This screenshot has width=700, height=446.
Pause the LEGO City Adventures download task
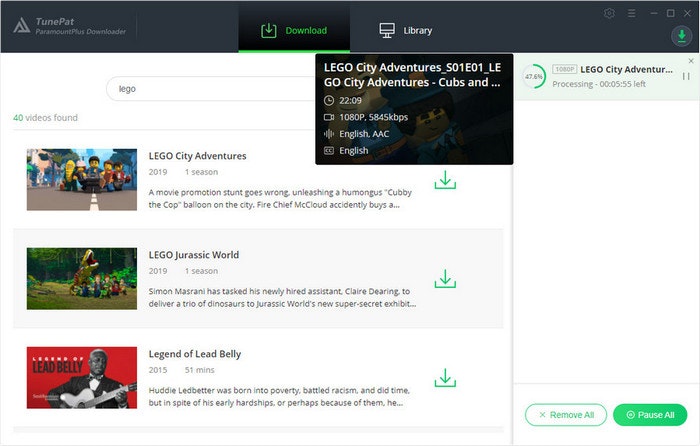686,76
